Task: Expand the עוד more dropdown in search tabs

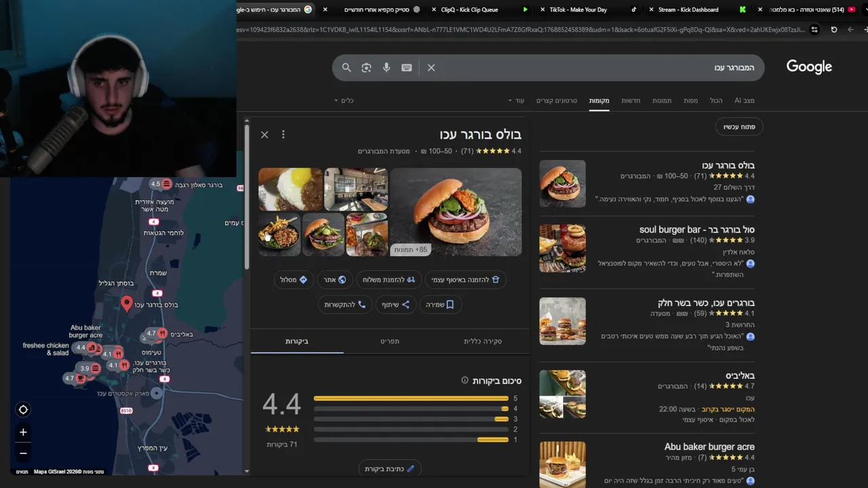Action: [x=516, y=100]
